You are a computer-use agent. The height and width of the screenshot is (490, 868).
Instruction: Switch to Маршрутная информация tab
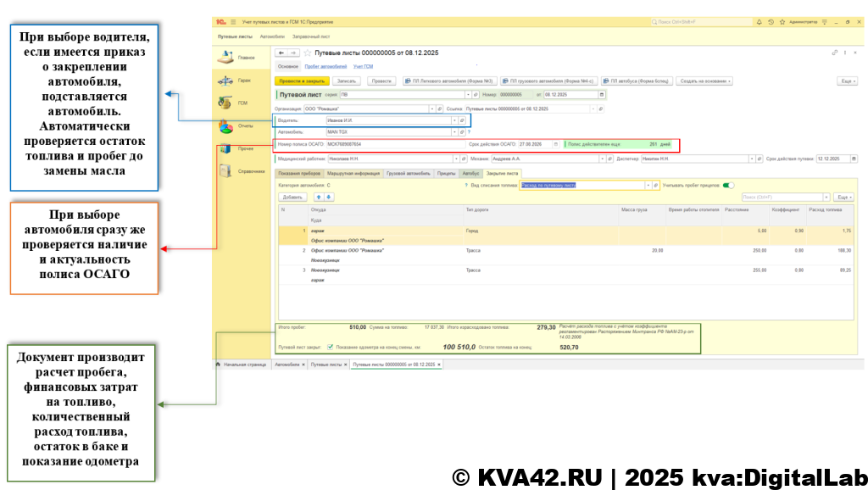click(x=355, y=173)
